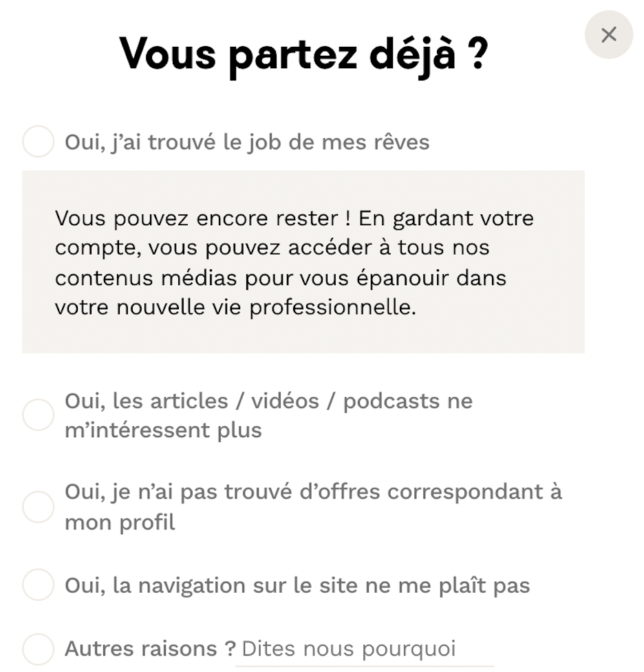Click the 'votre nouvelle vie professionnelle' line
The height and width of the screenshot is (672, 644).
(235, 306)
